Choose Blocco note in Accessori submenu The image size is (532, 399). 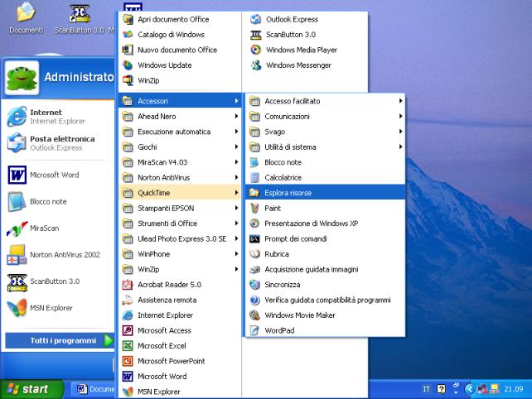(325, 162)
